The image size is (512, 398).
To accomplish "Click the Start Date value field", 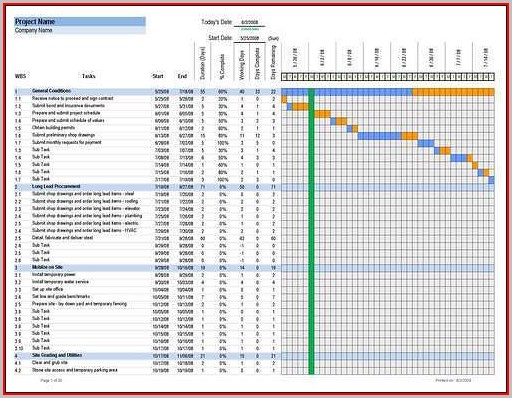I will pyautogui.click(x=249, y=38).
